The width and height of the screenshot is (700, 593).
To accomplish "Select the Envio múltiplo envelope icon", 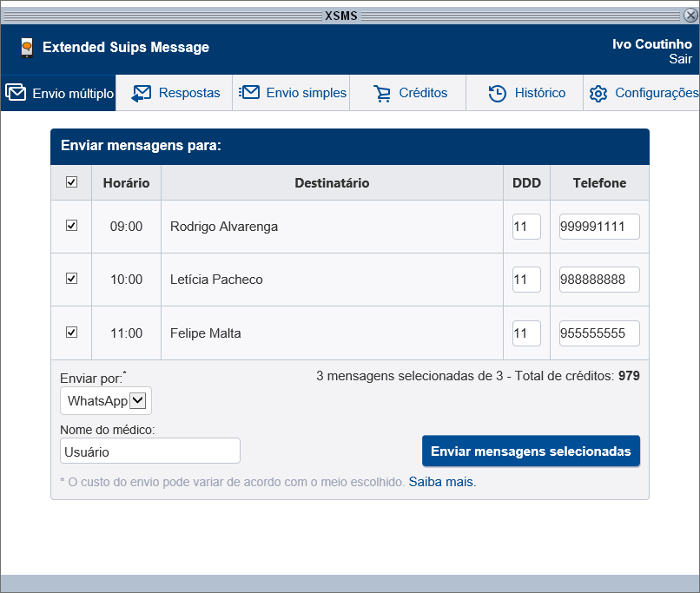I will [15, 93].
